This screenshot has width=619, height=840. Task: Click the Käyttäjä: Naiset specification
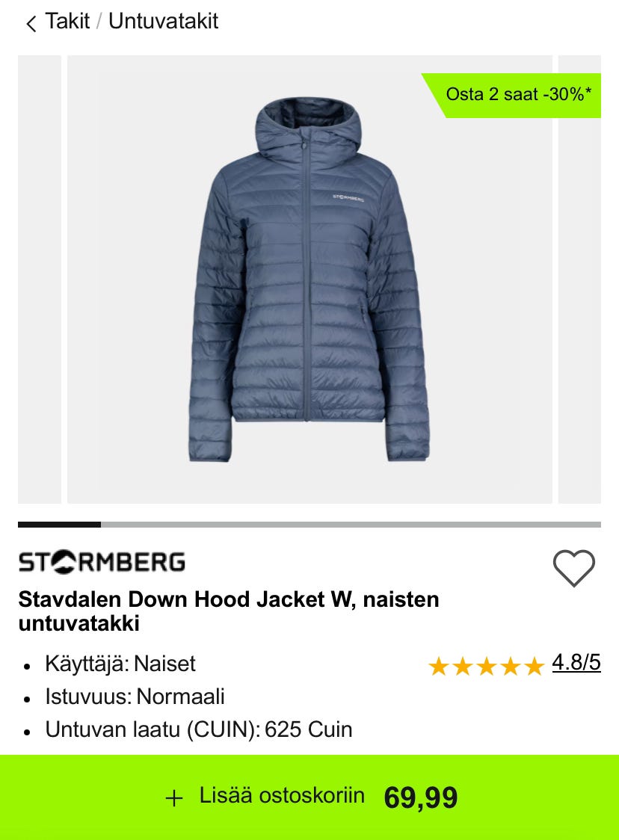120,664
